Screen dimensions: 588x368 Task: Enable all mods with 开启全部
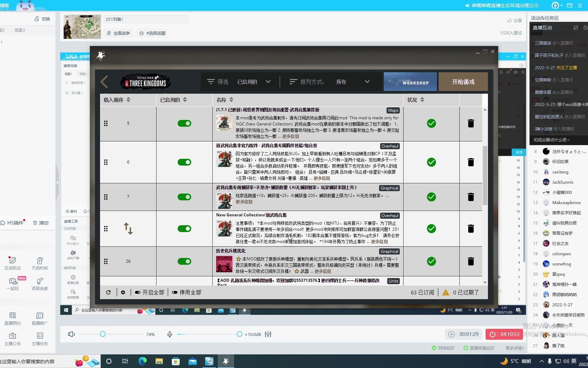[150, 292]
